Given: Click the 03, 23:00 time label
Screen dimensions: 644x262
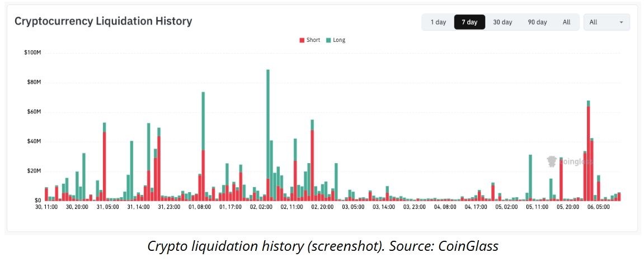Looking at the screenshot, I should 415,207.
